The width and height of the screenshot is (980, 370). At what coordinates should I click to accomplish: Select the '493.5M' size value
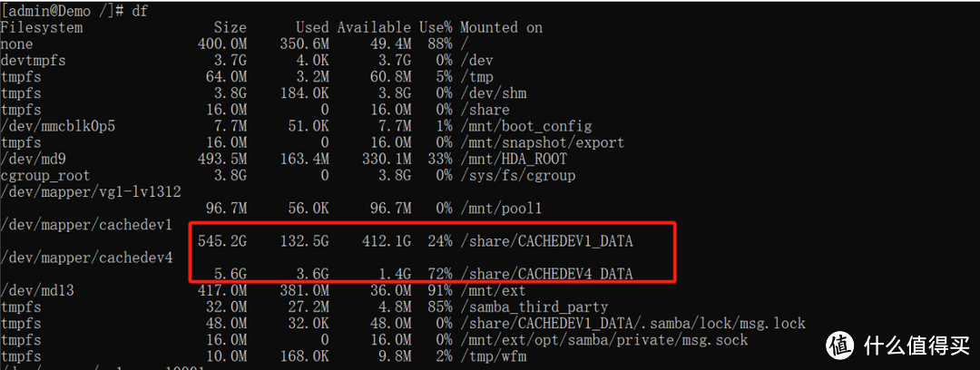(x=222, y=159)
